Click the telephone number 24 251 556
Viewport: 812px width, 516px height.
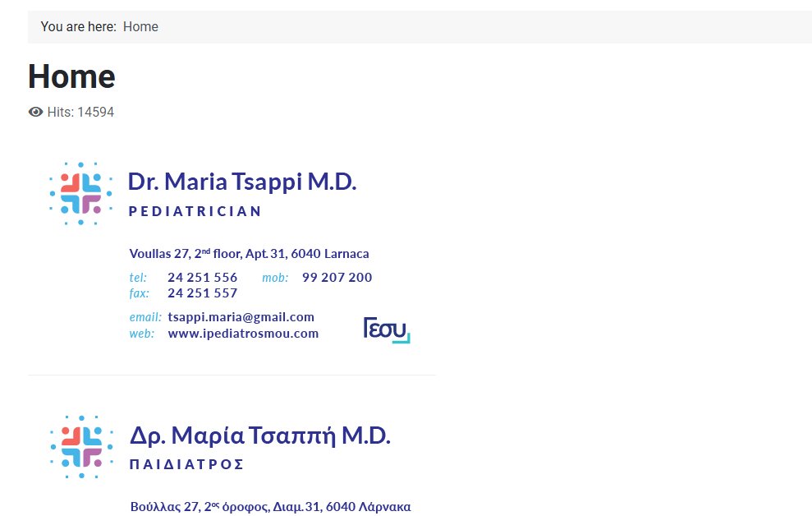click(x=202, y=277)
